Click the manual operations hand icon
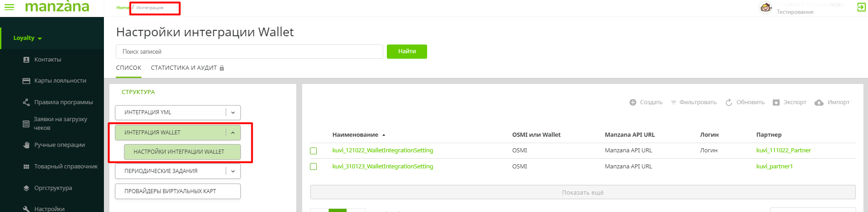The width and height of the screenshot is (868, 212). (26, 145)
